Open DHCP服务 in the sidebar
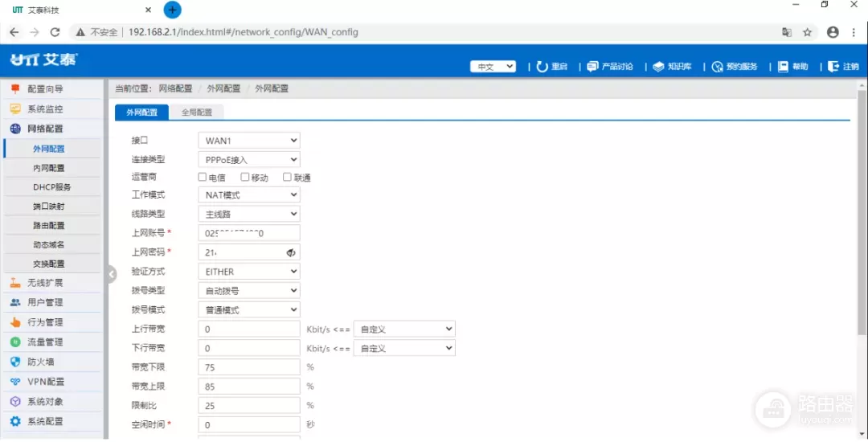 point(51,187)
